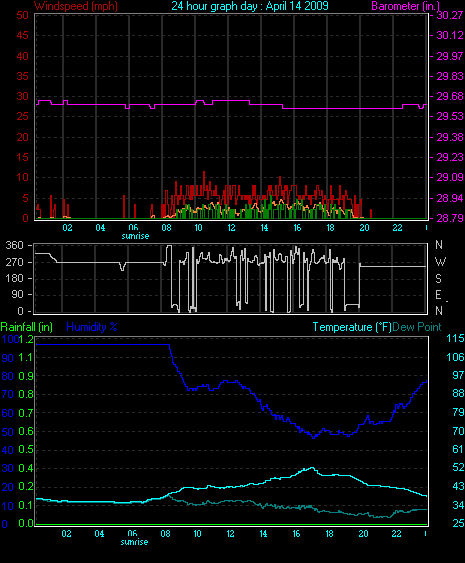465x563 pixels.
Task: Click the "24 hour graph day : April 14 2009" title
Action: click(x=250, y=6)
